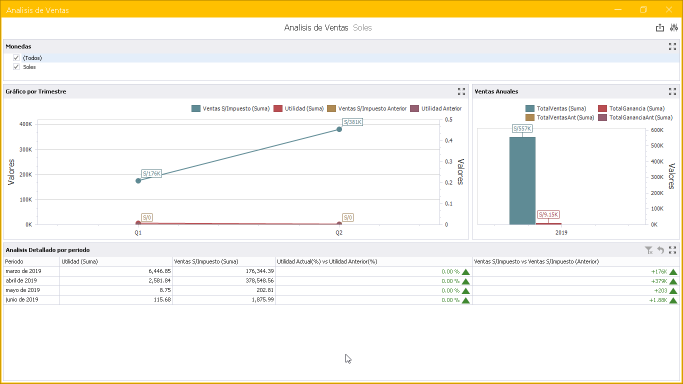
Task: Minimize the Analisis de Ventas window
Action: click(618, 10)
